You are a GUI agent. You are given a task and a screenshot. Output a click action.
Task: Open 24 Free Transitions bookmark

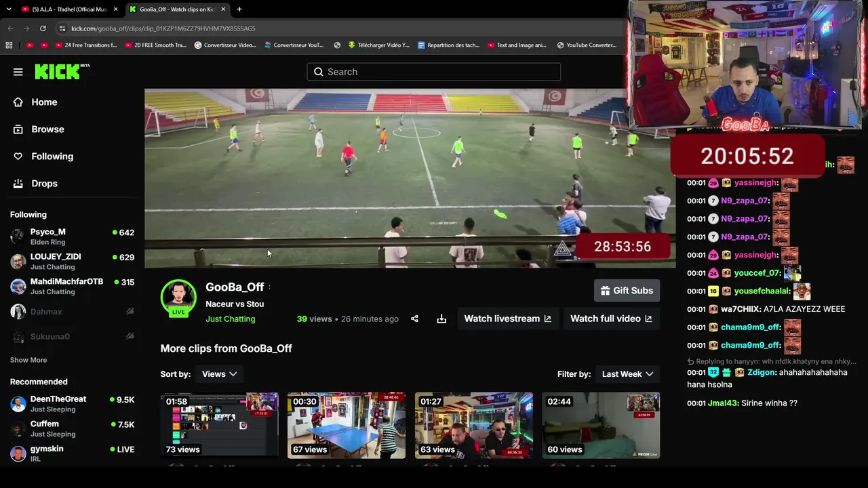pos(85,45)
